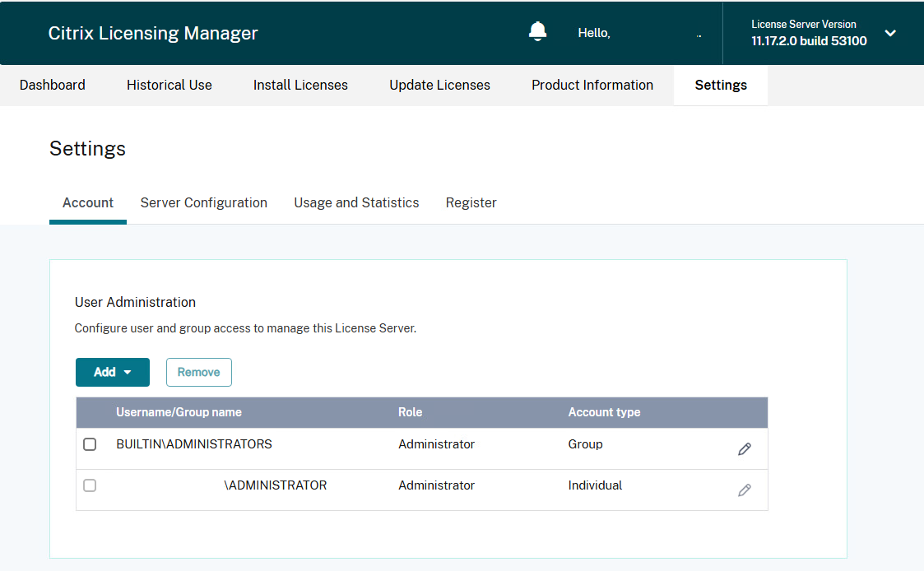
Task: View the Product Information tab
Action: (592, 85)
